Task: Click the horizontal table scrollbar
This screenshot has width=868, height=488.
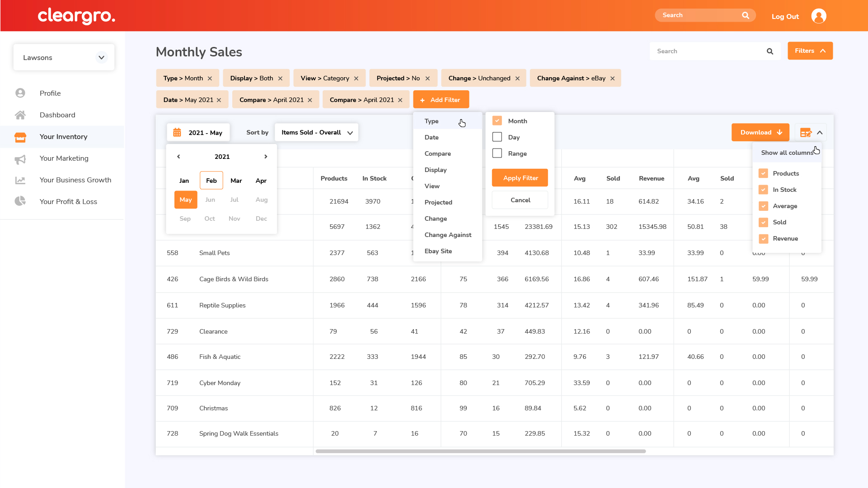Action: point(480,451)
